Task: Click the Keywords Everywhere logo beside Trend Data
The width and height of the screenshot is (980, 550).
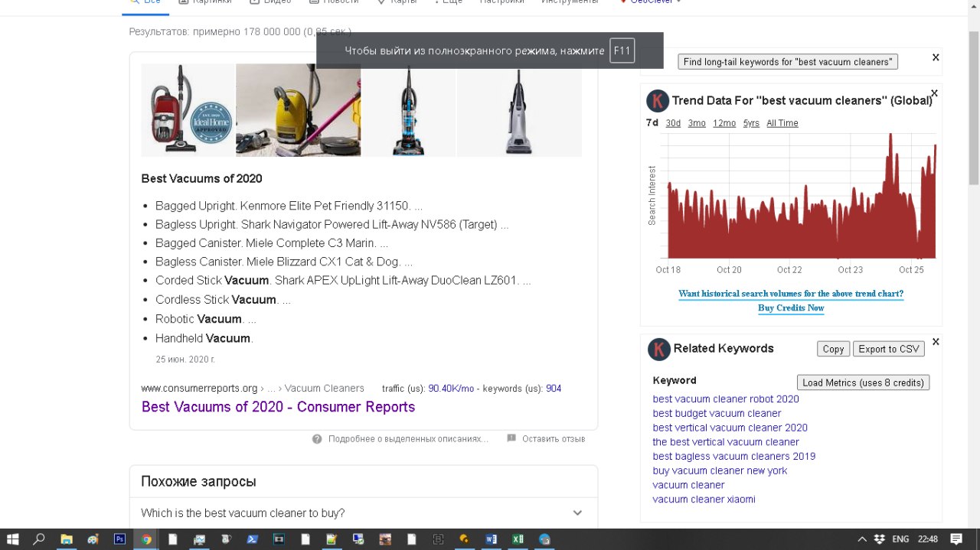Action: 658,101
